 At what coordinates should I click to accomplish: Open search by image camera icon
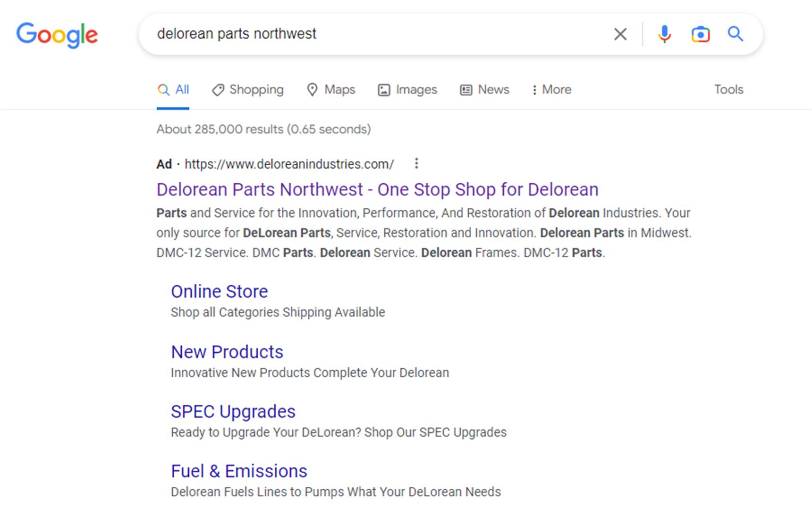tap(700, 34)
